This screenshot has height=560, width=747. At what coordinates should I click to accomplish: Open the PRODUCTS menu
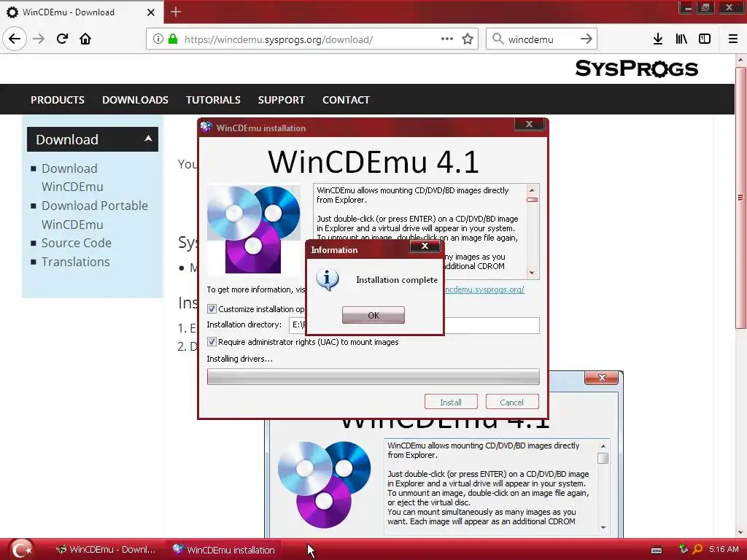click(58, 99)
